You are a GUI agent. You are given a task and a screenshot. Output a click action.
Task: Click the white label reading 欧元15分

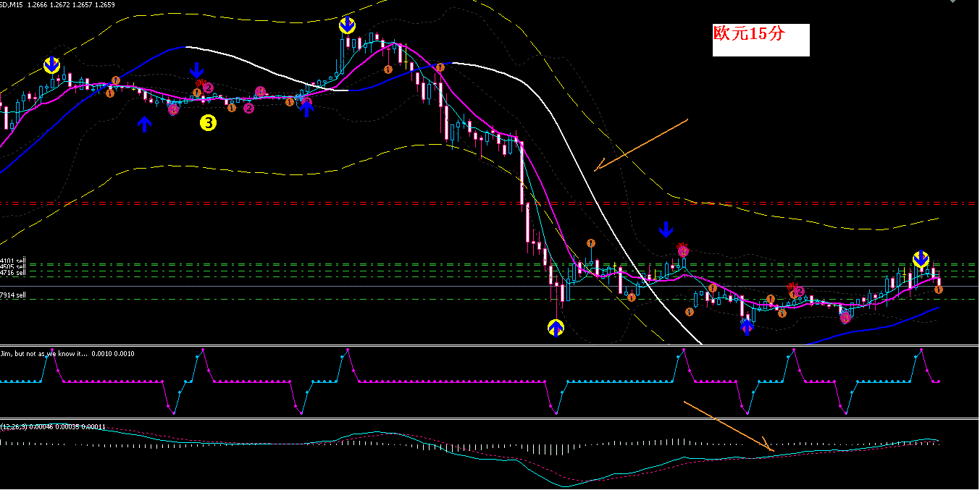[761, 40]
